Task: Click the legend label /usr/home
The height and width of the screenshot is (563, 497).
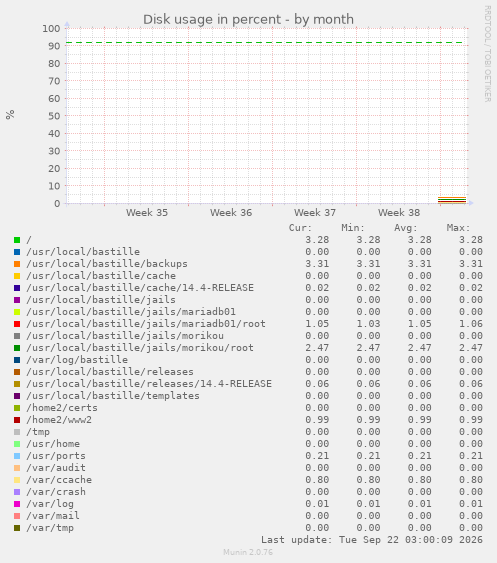Action: pyautogui.click(x=53, y=444)
